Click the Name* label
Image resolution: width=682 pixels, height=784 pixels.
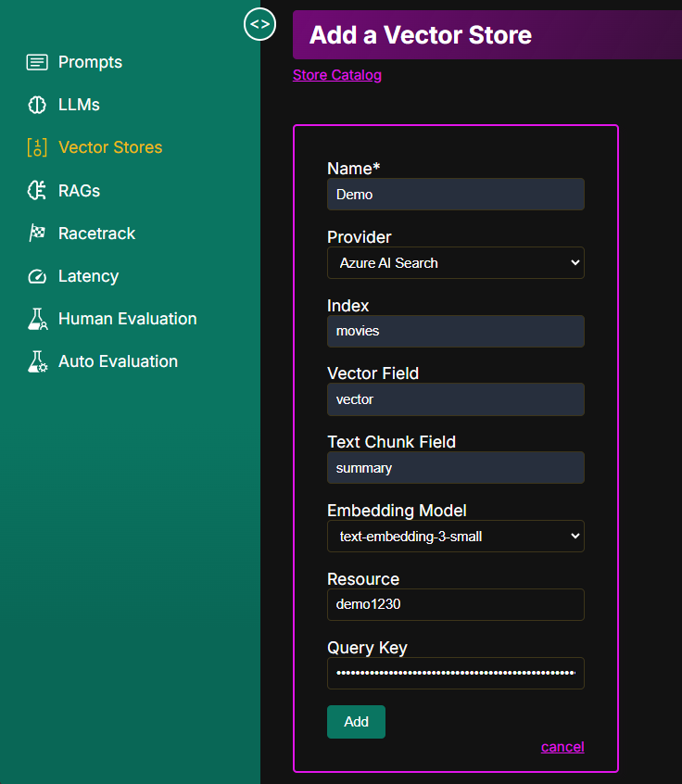pos(353,169)
